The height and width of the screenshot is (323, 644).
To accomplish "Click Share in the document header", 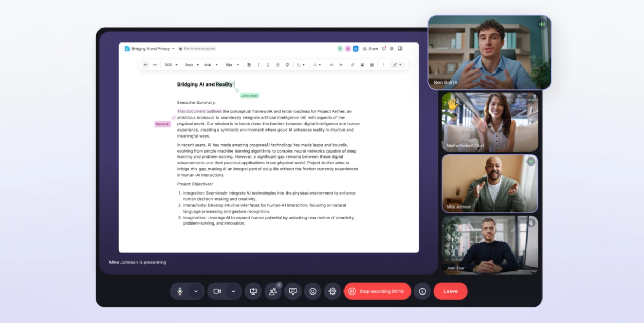I will [370, 48].
